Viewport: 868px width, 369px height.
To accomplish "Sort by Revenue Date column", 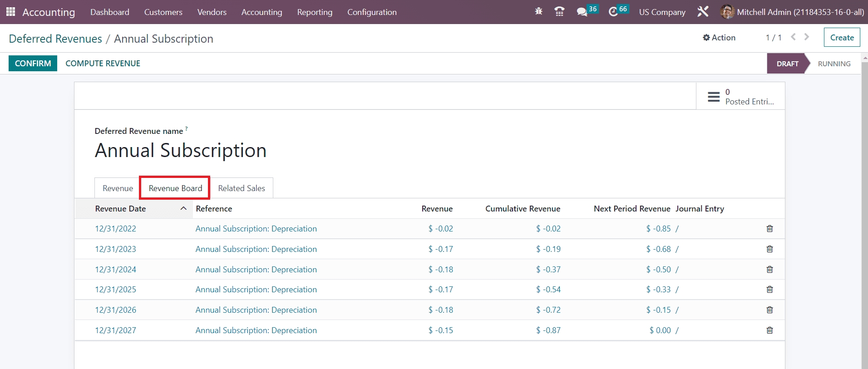I will click(x=121, y=209).
